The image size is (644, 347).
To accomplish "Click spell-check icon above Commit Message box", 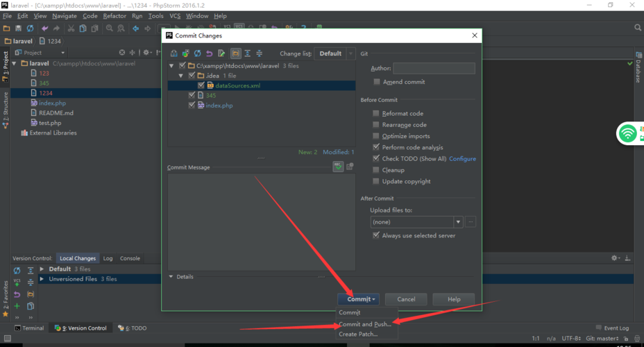I will tap(338, 167).
